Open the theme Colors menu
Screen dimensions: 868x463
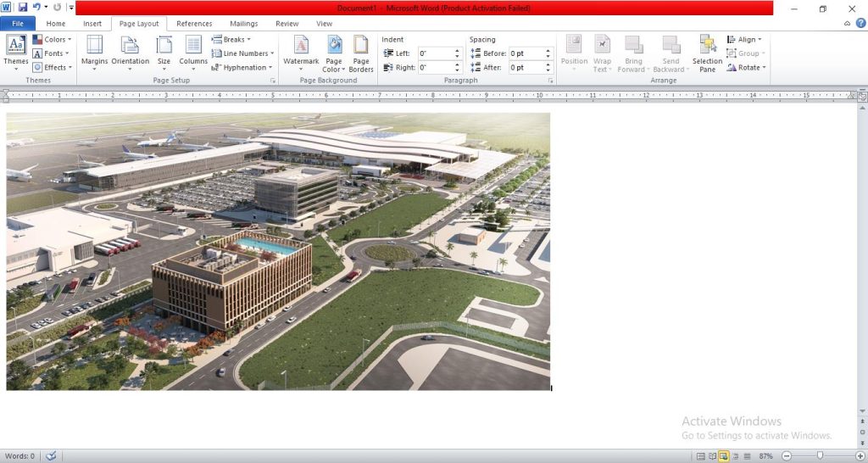click(52, 39)
